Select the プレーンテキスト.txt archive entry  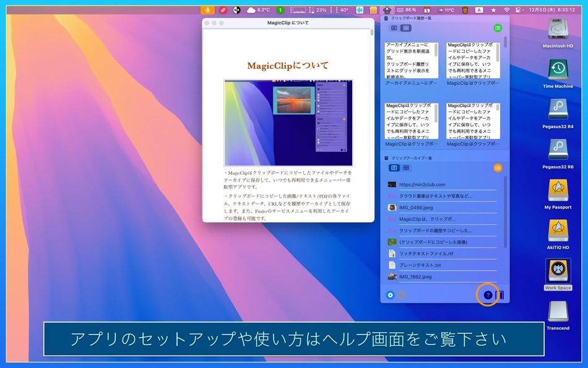pyautogui.click(x=442, y=265)
